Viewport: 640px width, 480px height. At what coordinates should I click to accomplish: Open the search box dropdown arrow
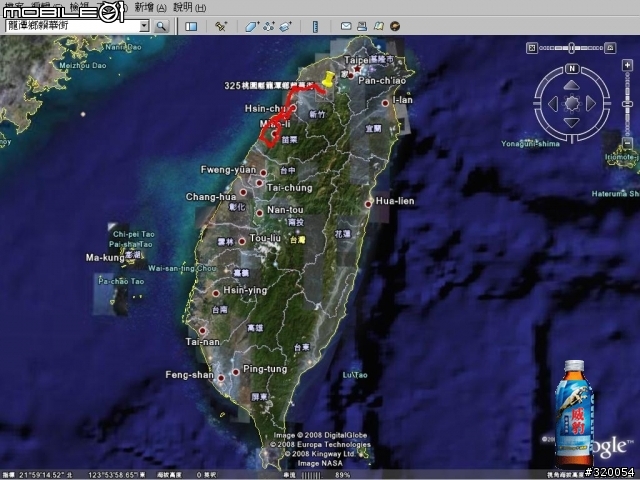[x=144, y=26]
